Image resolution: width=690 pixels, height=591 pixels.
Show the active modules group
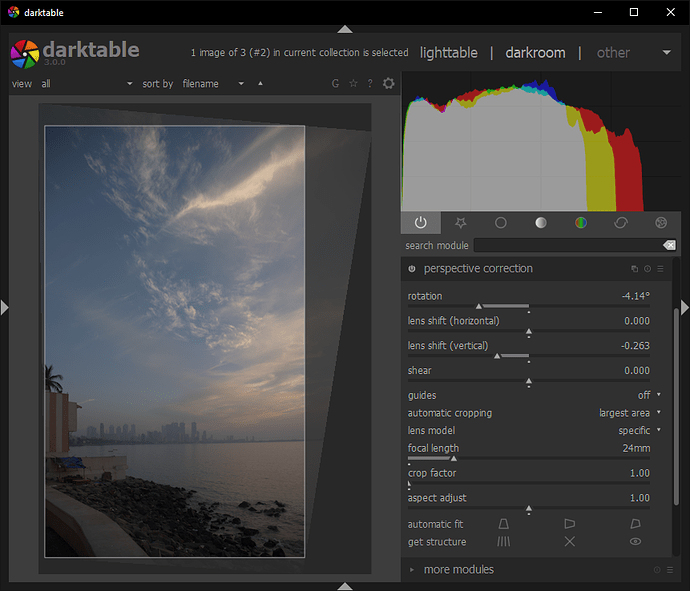click(x=420, y=222)
